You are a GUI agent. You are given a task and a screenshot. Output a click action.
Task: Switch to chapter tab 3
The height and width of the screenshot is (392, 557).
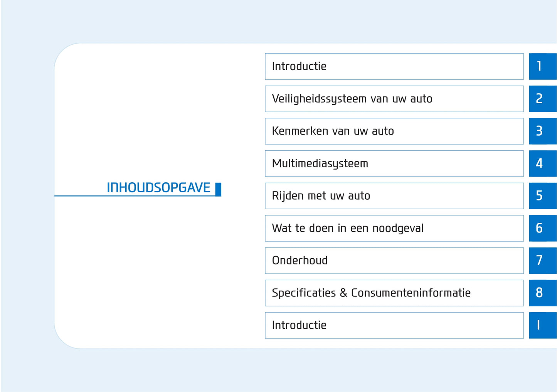[x=542, y=131]
